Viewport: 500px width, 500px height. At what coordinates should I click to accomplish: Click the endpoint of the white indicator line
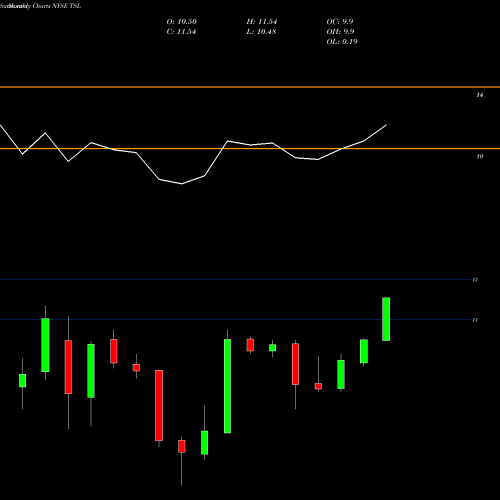[x=386, y=125]
